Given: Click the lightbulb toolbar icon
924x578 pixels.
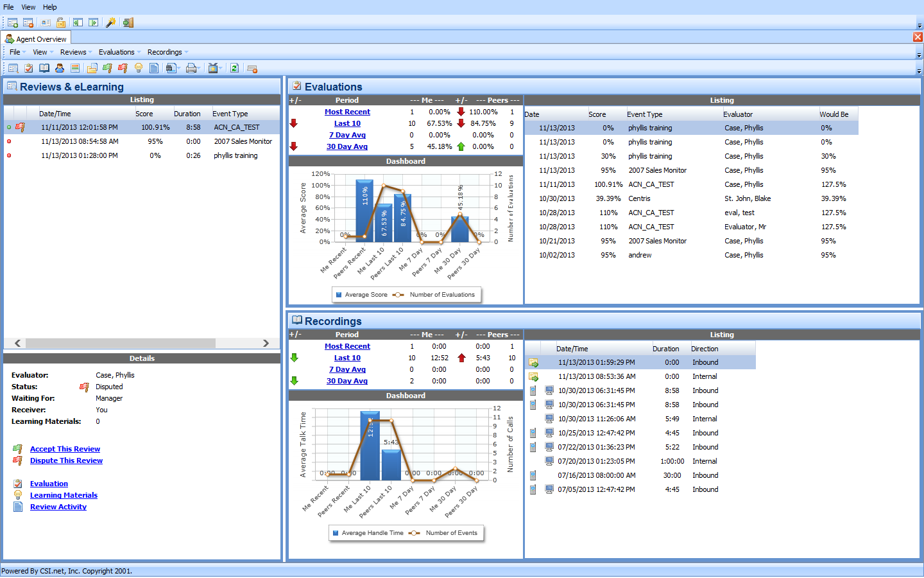Looking at the screenshot, I should tap(139, 68).
